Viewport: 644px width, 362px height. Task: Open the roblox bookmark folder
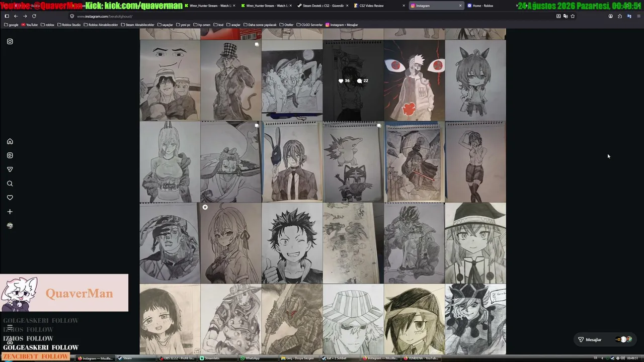[x=47, y=25]
